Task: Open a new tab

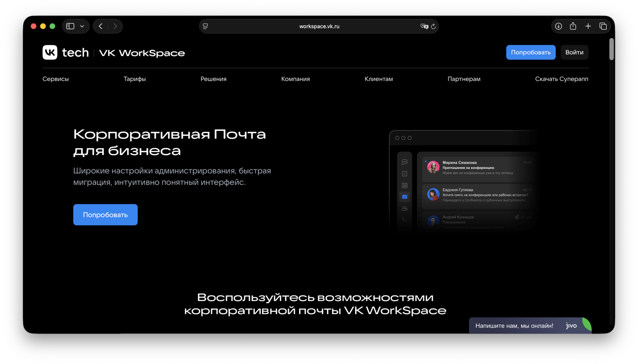Action: point(588,26)
